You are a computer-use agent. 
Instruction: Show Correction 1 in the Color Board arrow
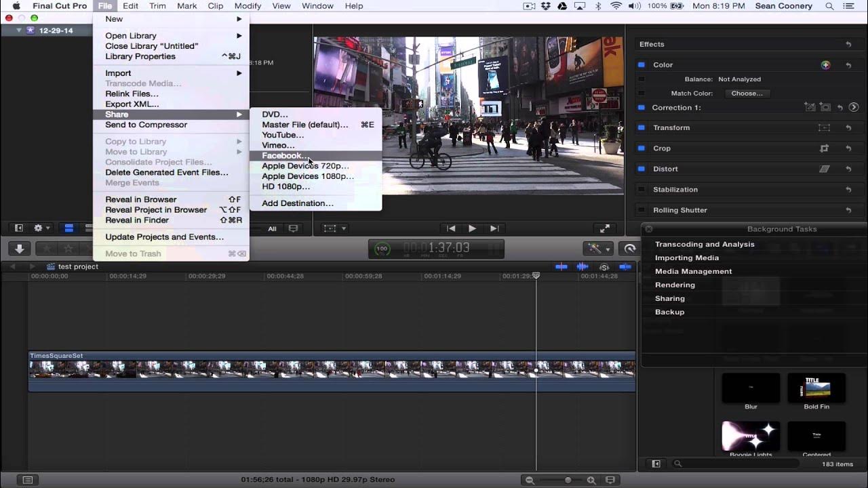tap(854, 107)
